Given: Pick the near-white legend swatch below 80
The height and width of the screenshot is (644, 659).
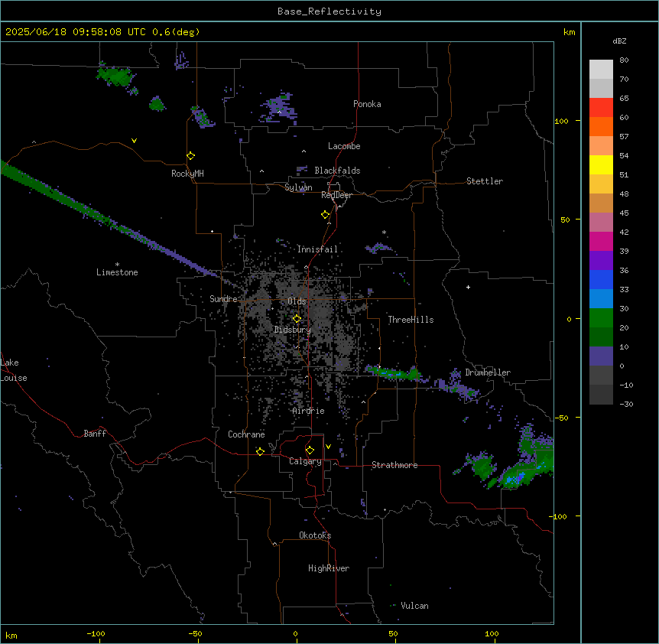Looking at the screenshot, I should tap(601, 69).
